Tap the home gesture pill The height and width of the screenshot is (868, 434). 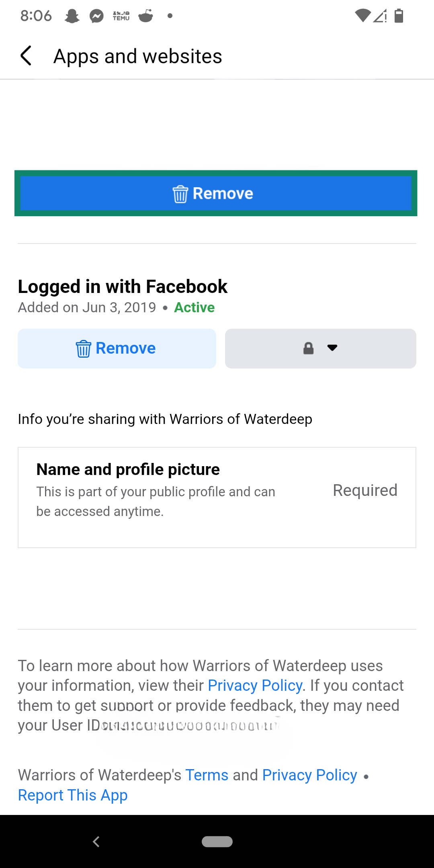click(x=217, y=841)
